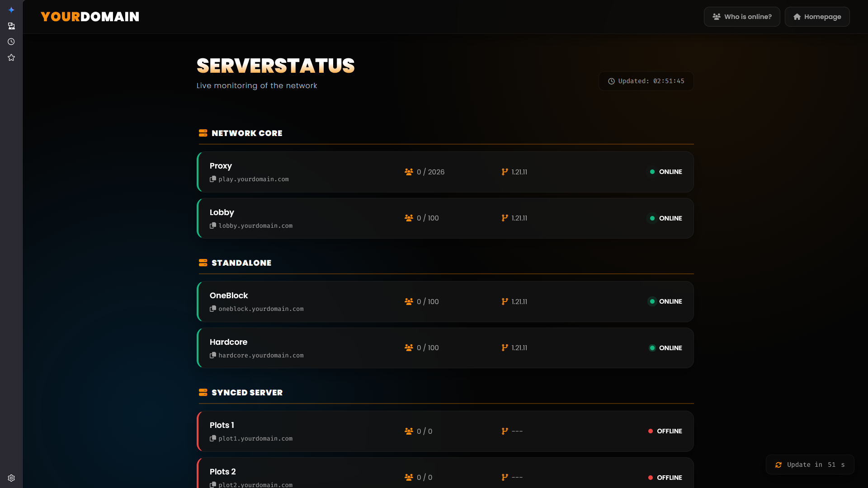Click the "Who is online?" button
868x488 pixels.
(x=741, y=17)
